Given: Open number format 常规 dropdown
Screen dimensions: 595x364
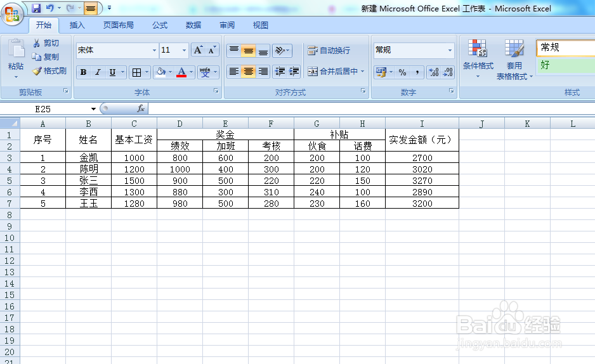Looking at the screenshot, I should (450, 50).
